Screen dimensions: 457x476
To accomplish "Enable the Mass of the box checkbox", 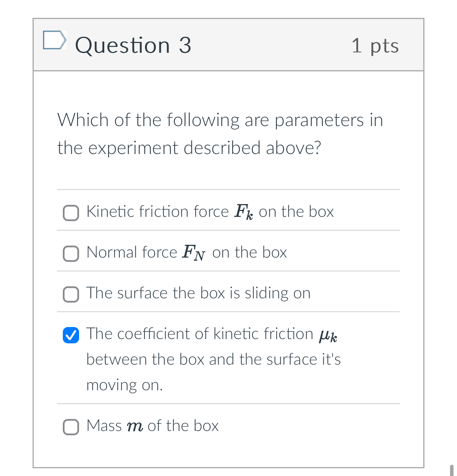I will click(x=71, y=427).
